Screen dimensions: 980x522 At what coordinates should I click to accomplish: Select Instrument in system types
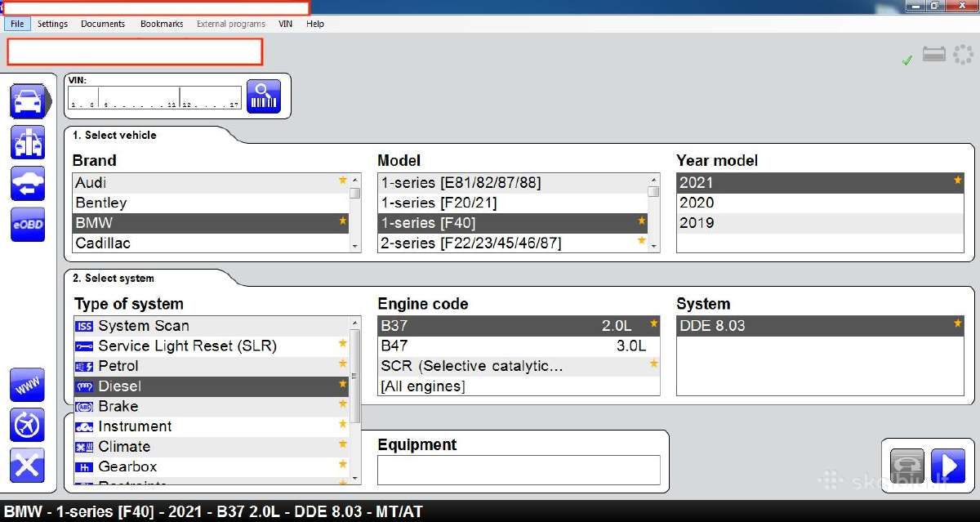click(212, 426)
